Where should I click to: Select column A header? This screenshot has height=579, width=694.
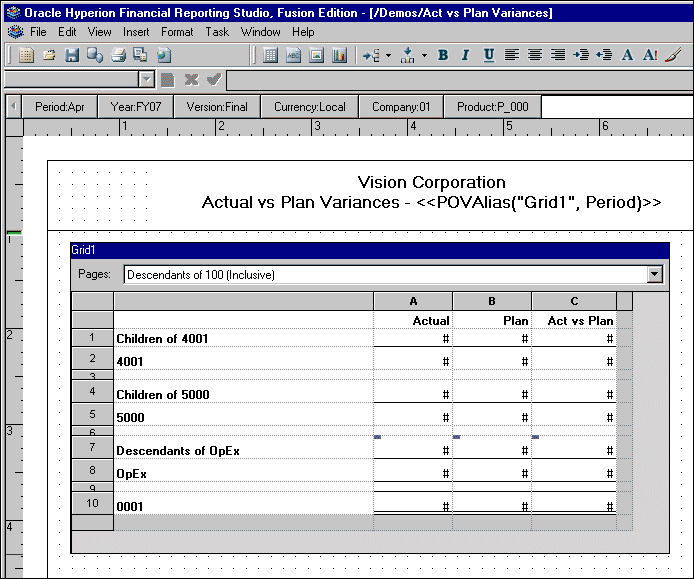point(413,301)
